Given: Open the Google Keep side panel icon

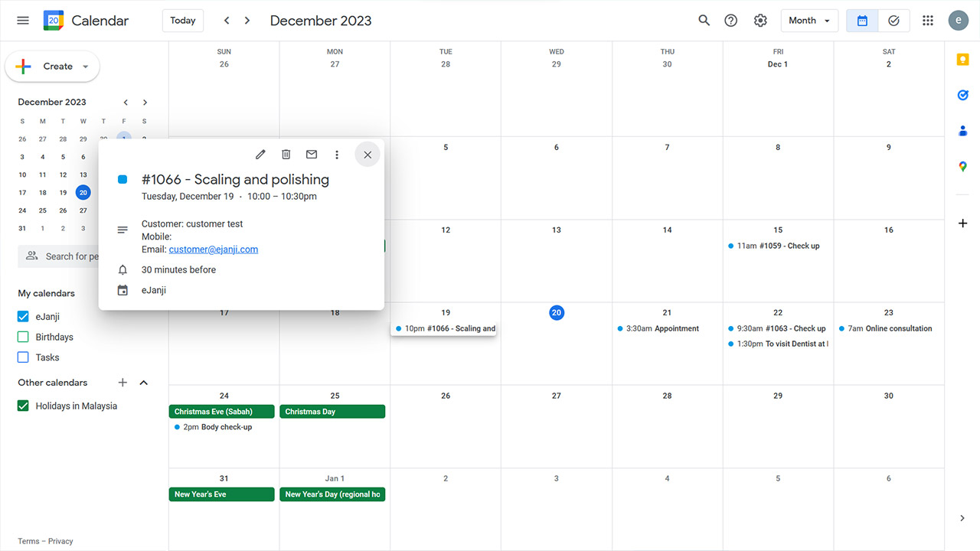Looking at the screenshot, I should tap(962, 60).
